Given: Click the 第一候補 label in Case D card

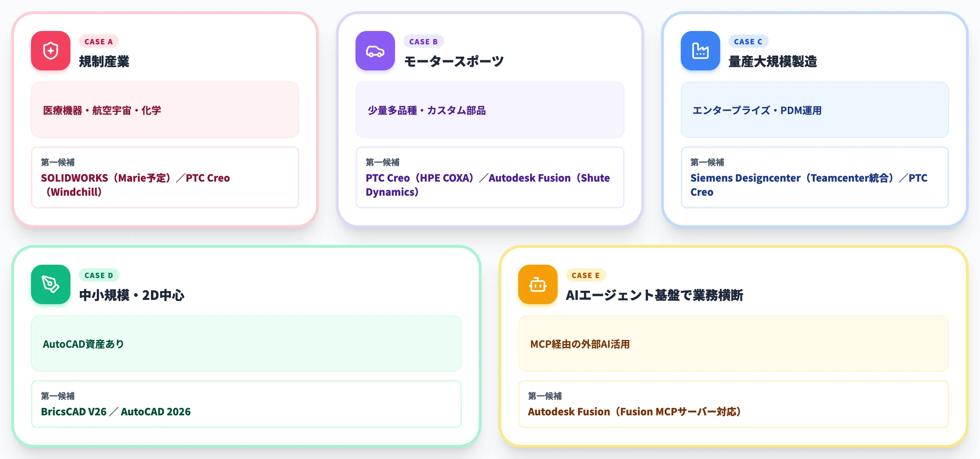Looking at the screenshot, I should tap(58, 396).
